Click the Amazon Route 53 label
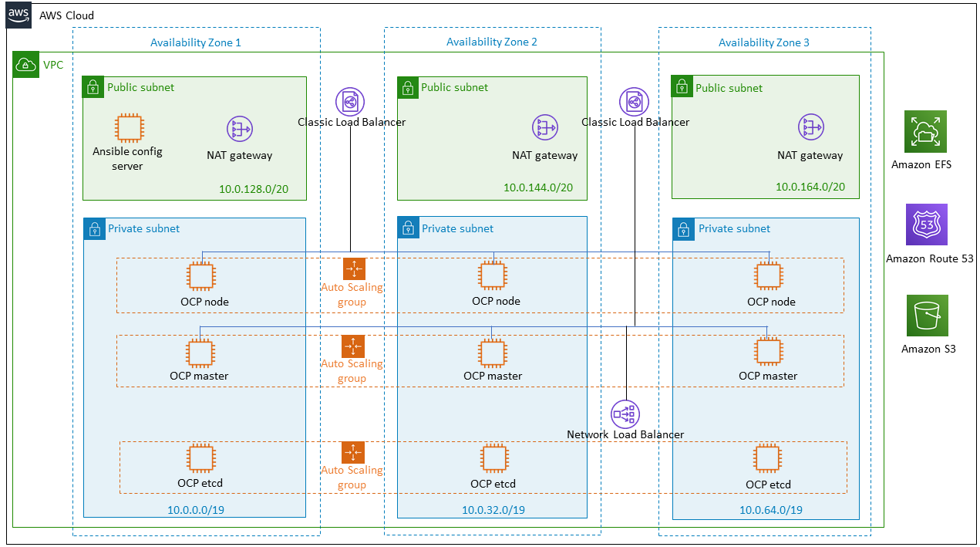Image resolution: width=980 pixels, height=547 pixels. (929, 258)
